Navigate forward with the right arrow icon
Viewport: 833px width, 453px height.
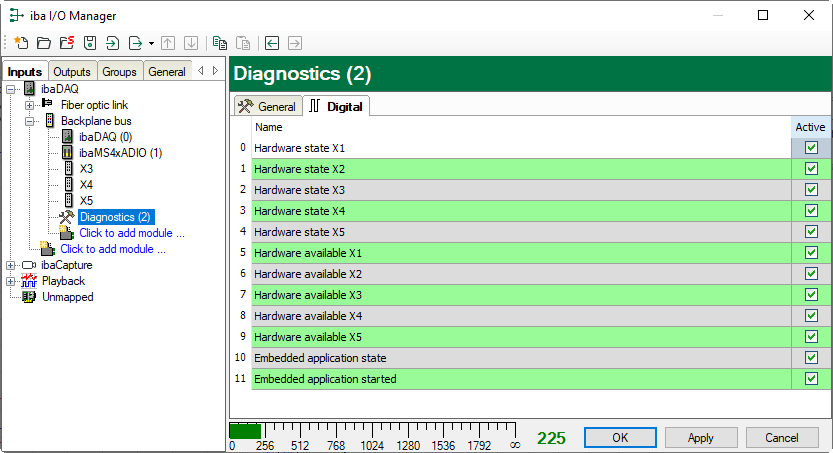coord(295,43)
